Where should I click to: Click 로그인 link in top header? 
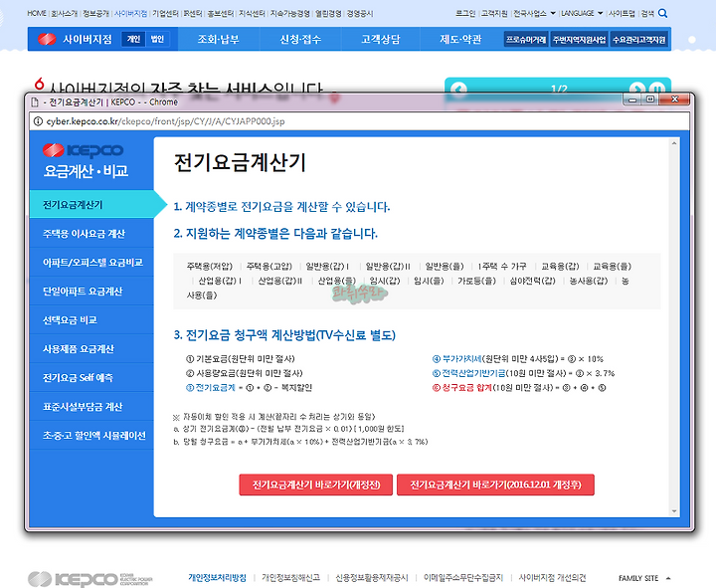[x=465, y=13]
